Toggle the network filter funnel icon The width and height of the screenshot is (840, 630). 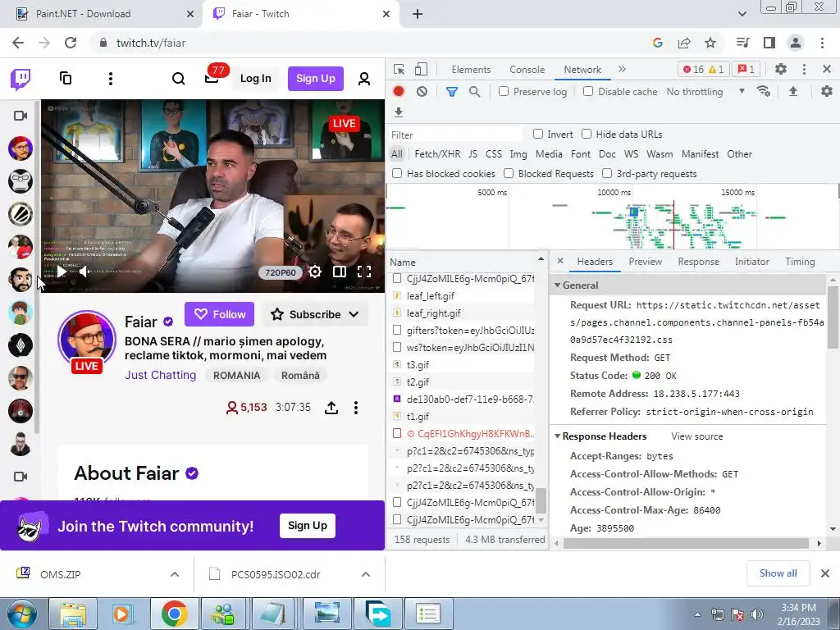(x=452, y=92)
